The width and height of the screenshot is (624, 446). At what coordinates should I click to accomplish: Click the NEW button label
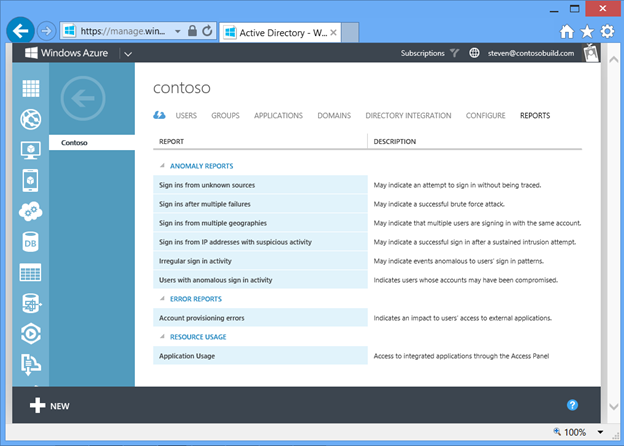click(60, 406)
